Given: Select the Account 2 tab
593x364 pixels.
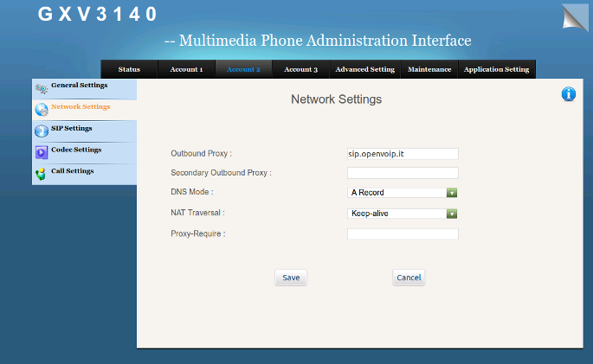Looking at the screenshot, I should [x=243, y=69].
